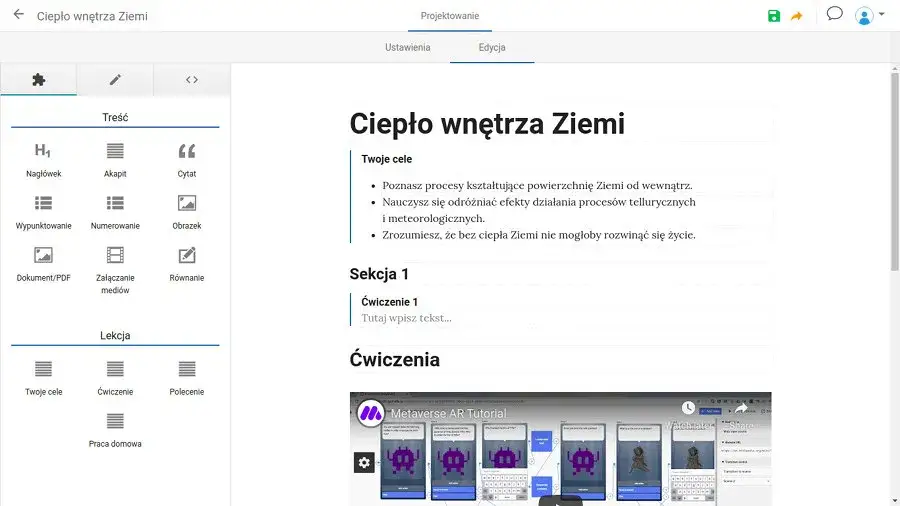The width and height of the screenshot is (900, 506).
Task: Open the video settings gear button
Action: click(x=364, y=462)
